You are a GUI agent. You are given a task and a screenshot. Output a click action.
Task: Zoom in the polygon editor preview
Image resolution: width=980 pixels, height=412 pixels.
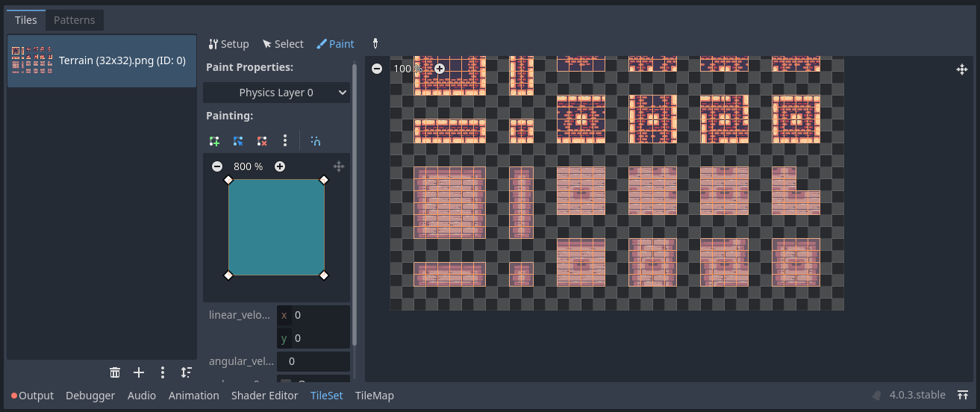point(280,166)
